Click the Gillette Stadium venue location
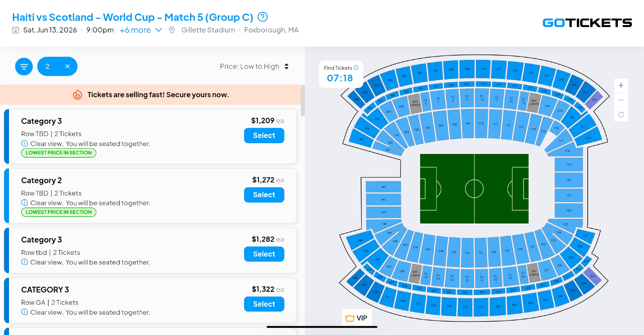Screen dimensions: 644x335 208,30
